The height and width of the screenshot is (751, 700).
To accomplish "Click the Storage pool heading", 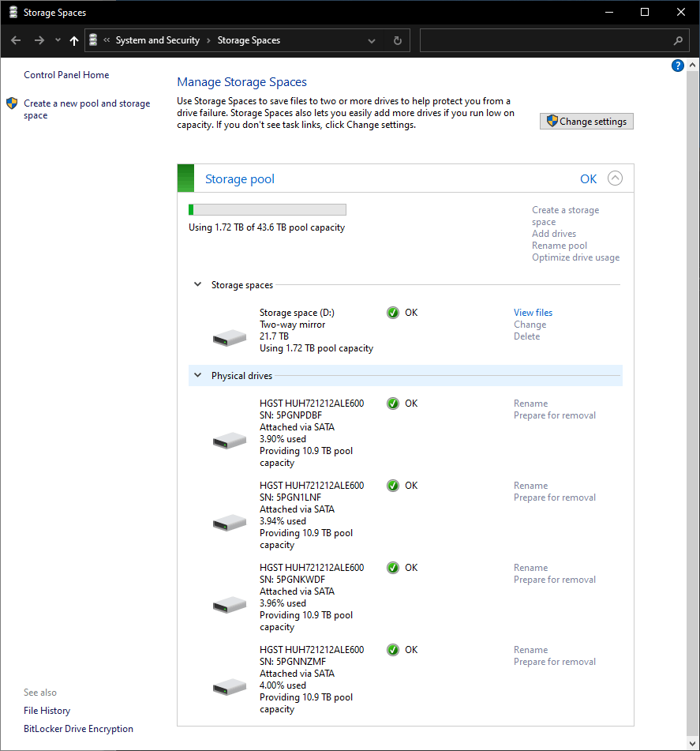I will click(240, 178).
